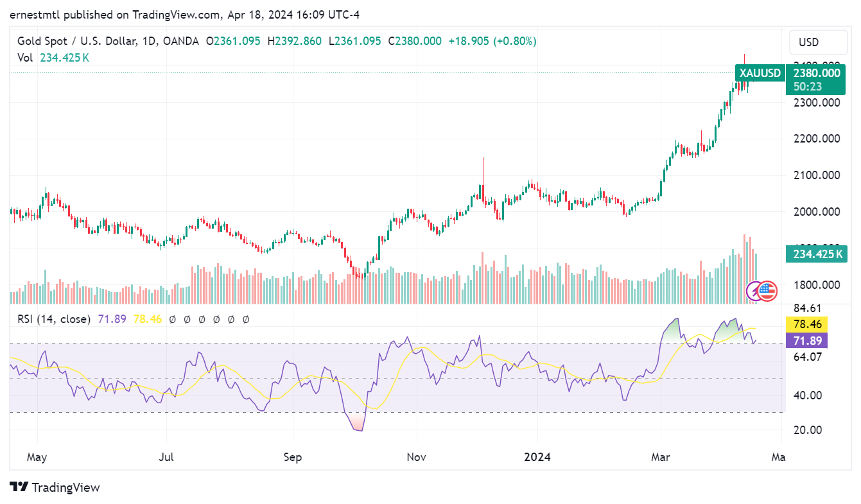Screen dimensions: 861x504
Task: Click the low value L2361.095
Action: [x=354, y=41]
